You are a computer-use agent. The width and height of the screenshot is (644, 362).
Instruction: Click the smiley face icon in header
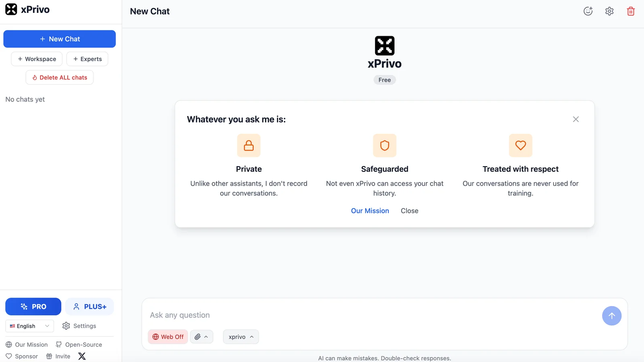tap(588, 11)
